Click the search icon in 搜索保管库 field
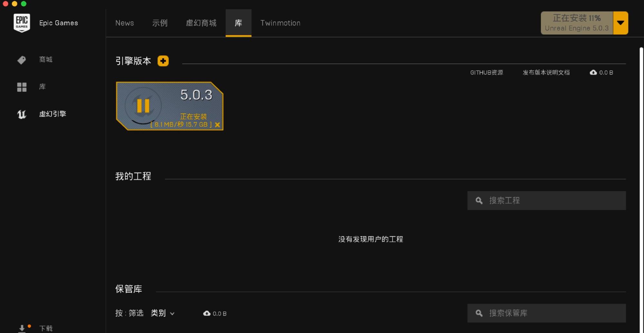This screenshot has height=333, width=644. [479, 313]
